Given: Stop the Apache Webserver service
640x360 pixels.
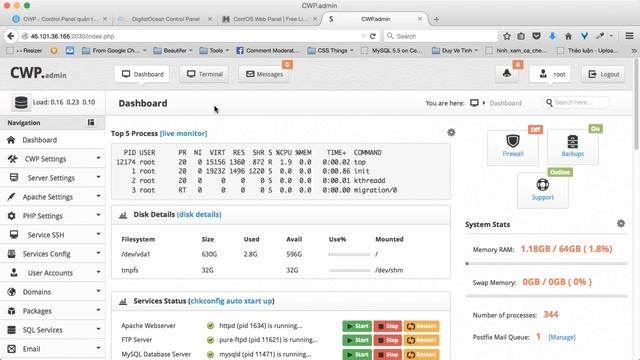Looking at the screenshot, I should pos(388,326).
